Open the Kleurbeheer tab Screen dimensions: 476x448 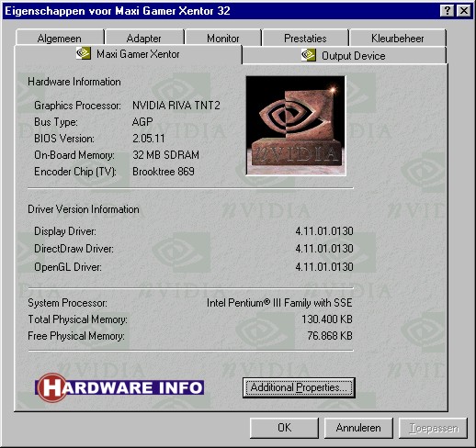coord(398,39)
